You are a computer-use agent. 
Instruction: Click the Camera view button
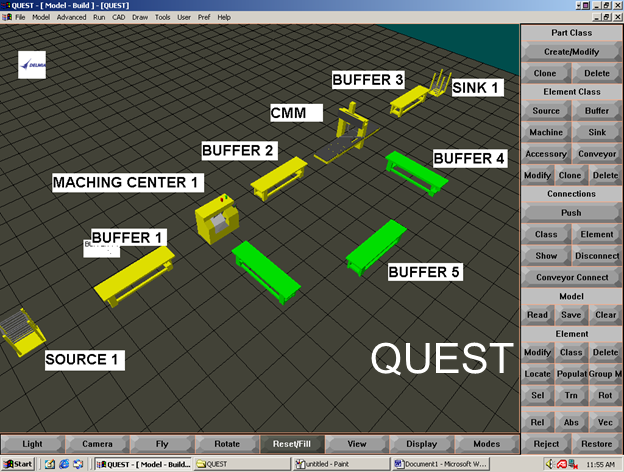click(97, 444)
